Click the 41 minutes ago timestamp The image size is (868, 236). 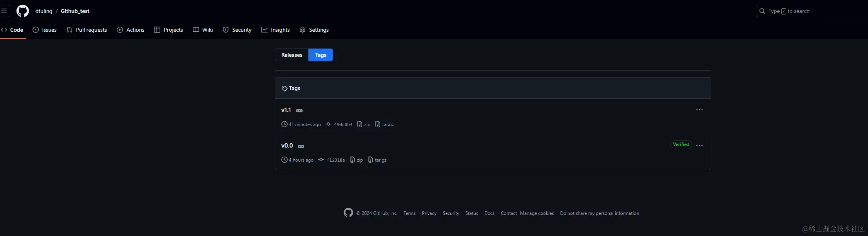point(305,124)
